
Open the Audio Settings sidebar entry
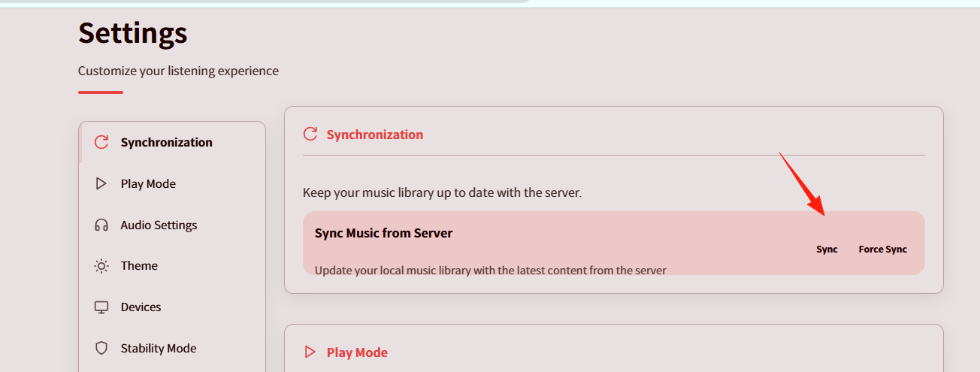click(172, 225)
